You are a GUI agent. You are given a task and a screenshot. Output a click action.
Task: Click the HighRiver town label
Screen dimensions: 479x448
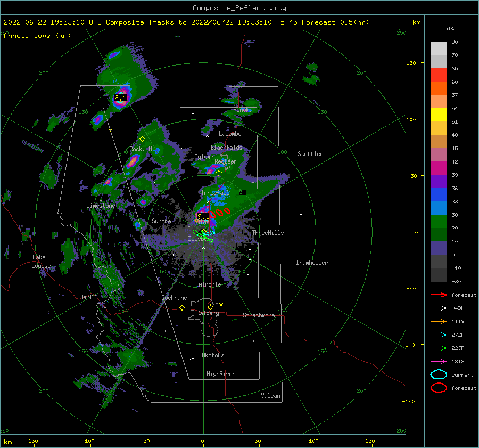221,374
